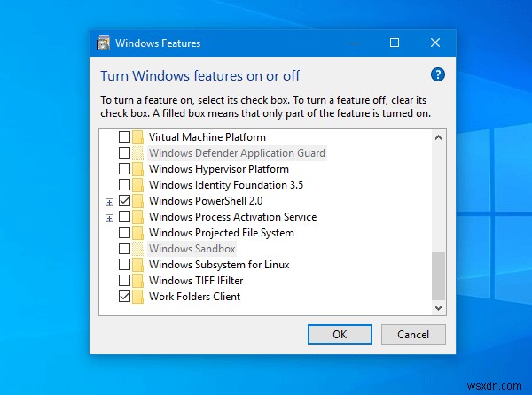Viewport: 532px width, 395px height.
Task: Click the folder icon beside Virtual Machine Platform
Action: (137, 137)
